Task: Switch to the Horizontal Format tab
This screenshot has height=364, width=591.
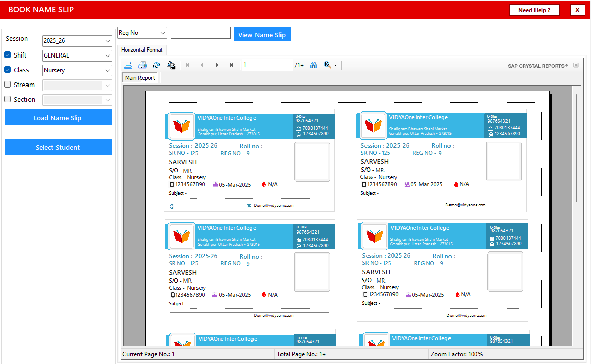Action: (142, 50)
